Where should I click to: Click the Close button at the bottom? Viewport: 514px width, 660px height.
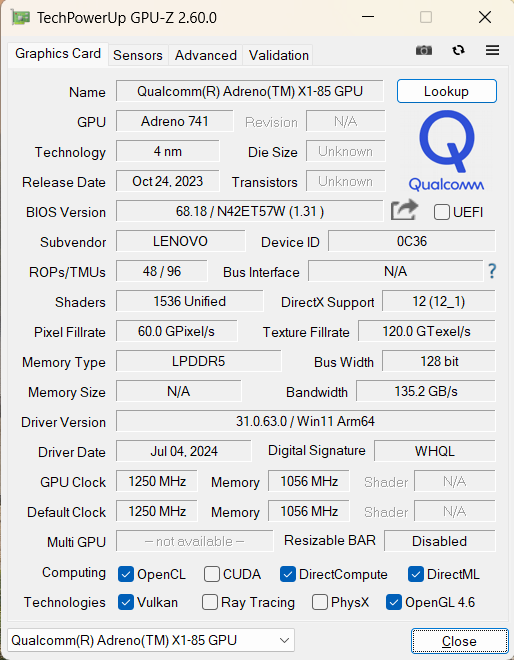pos(459,641)
